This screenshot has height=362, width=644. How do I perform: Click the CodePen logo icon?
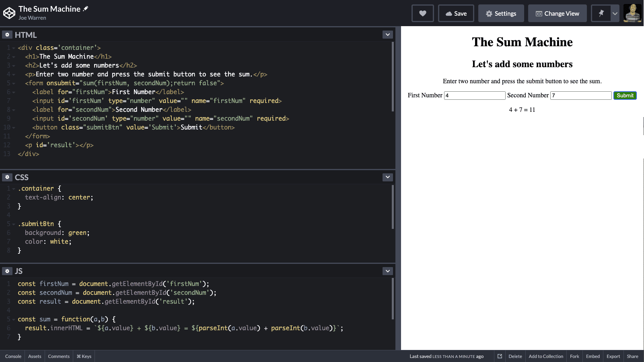pyautogui.click(x=9, y=13)
